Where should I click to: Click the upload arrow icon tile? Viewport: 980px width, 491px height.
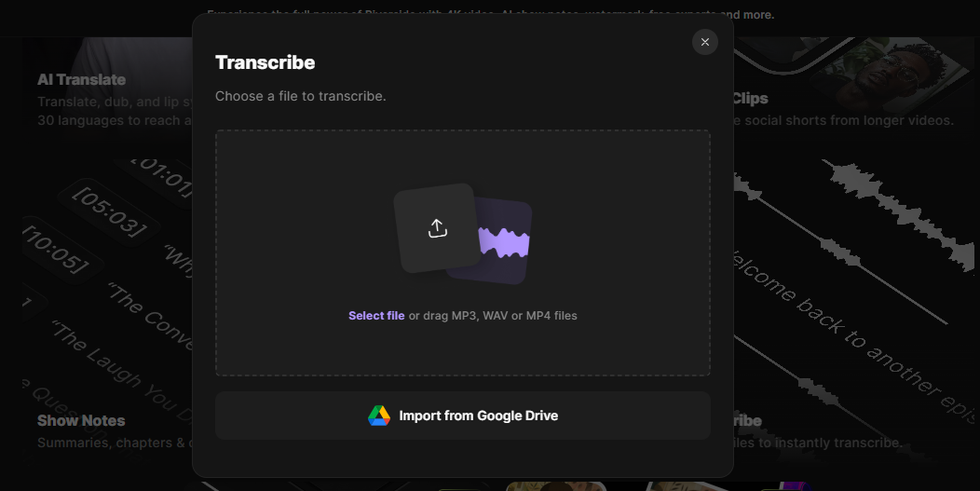pos(436,228)
